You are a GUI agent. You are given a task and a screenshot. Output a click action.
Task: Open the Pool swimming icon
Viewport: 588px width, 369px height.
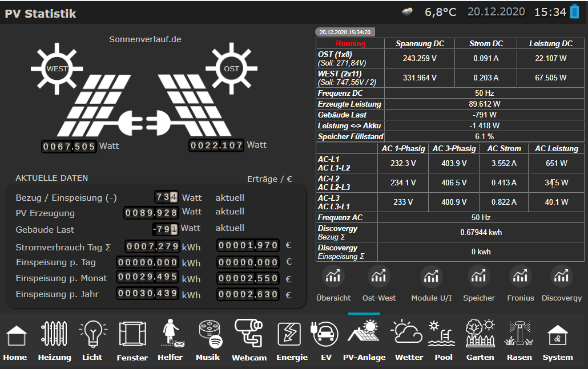tap(443, 335)
